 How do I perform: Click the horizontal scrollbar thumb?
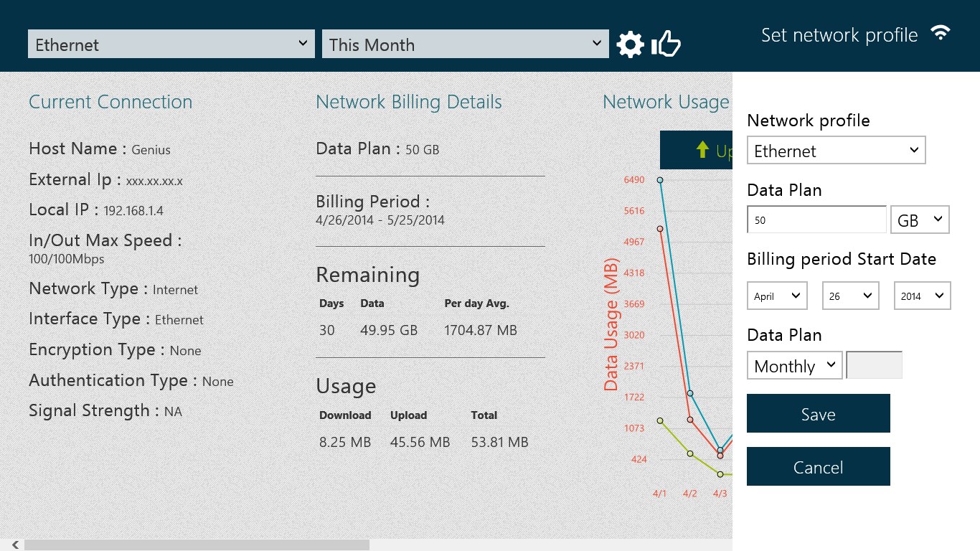pos(197,545)
